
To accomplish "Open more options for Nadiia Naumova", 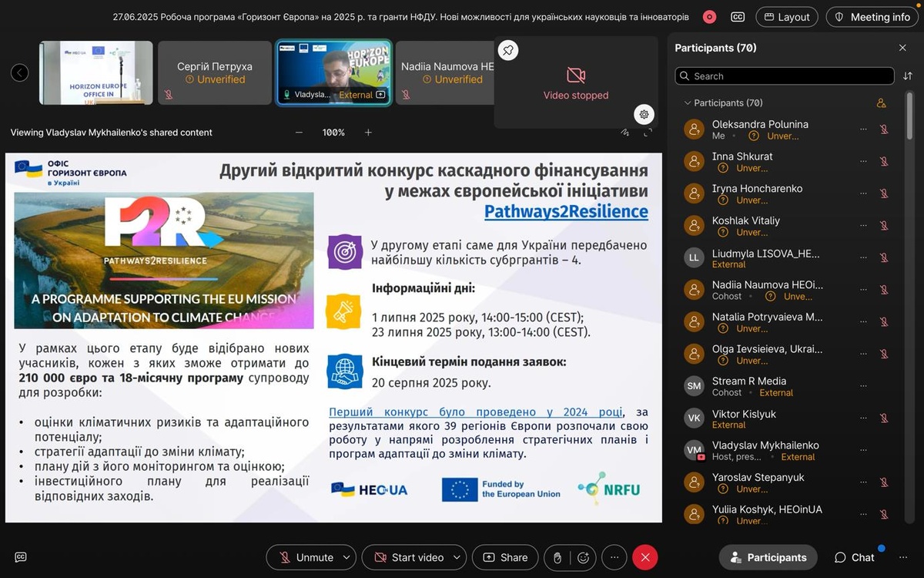I will [864, 290].
